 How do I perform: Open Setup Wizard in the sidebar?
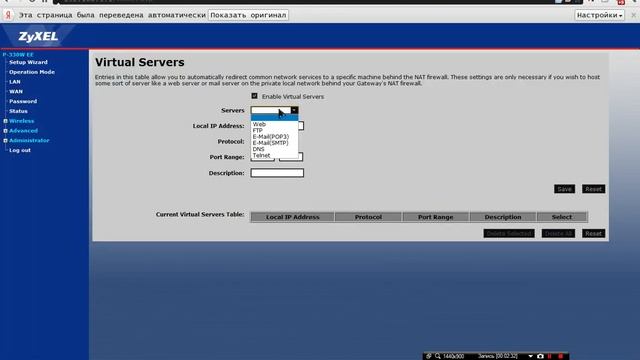click(x=28, y=62)
